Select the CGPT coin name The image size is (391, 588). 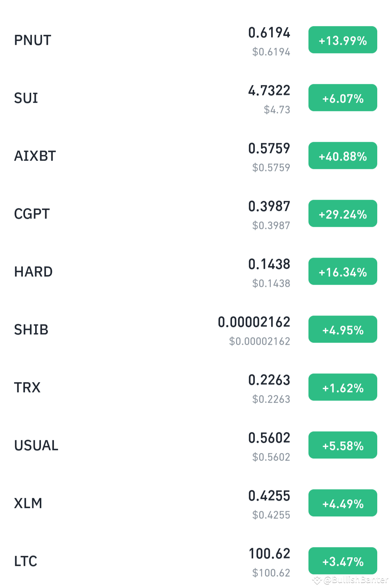click(32, 214)
